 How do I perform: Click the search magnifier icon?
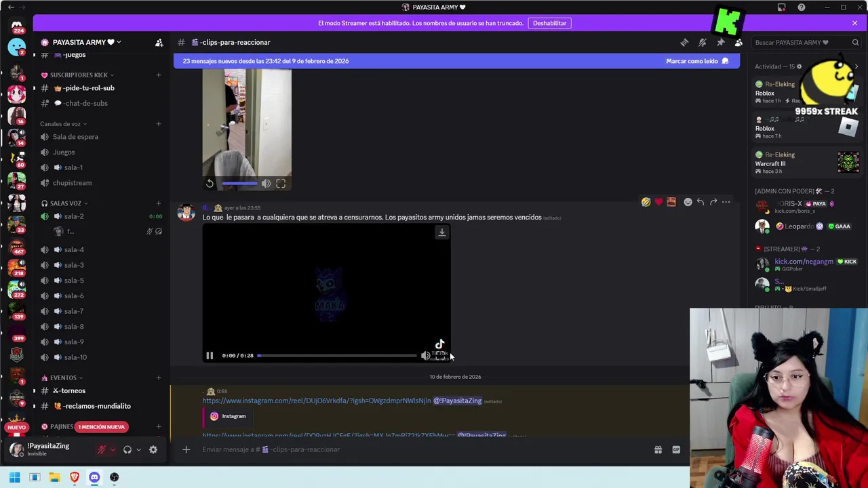click(x=855, y=42)
